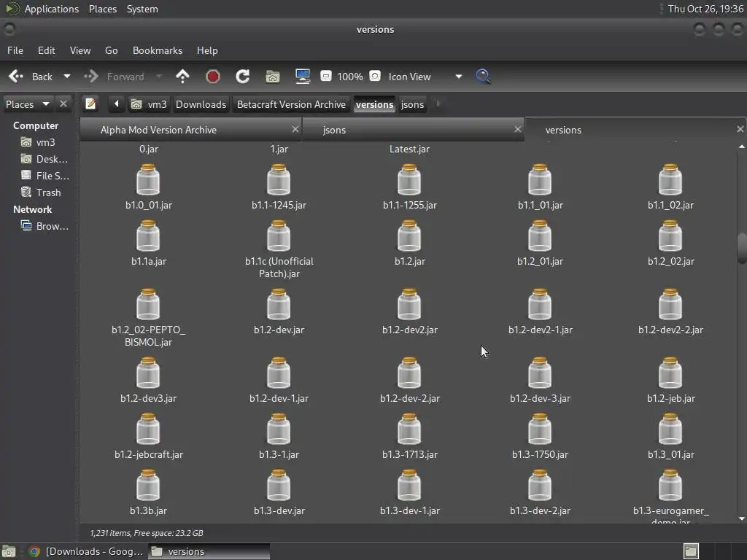Switch to Downloads Google Chrome taskbar window
This screenshot has width=747, height=560.
click(86, 551)
